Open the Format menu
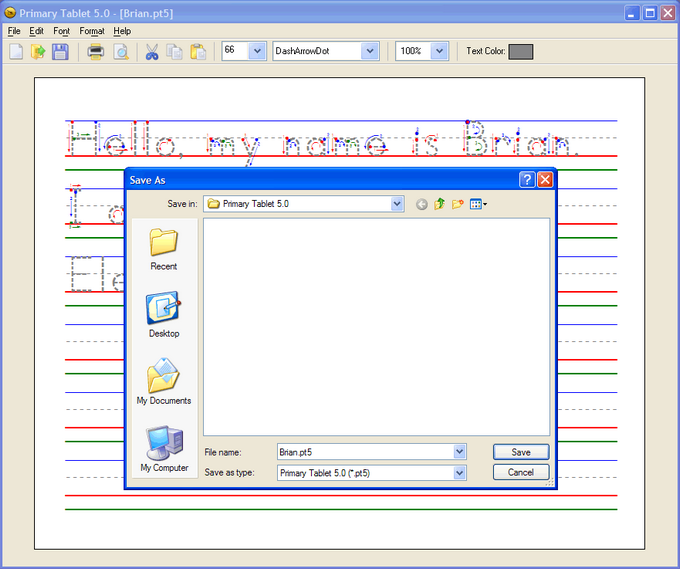 pos(92,31)
